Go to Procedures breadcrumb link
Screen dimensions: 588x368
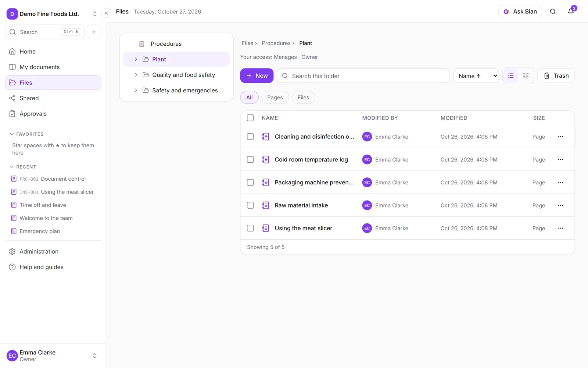click(276, 43)
